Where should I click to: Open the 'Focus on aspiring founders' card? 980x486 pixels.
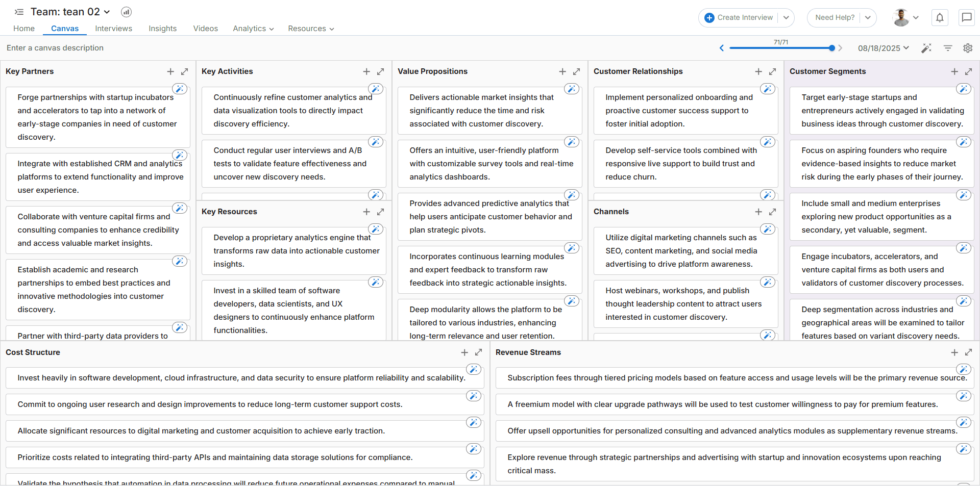pyautogui.click(x=882, y=164)
